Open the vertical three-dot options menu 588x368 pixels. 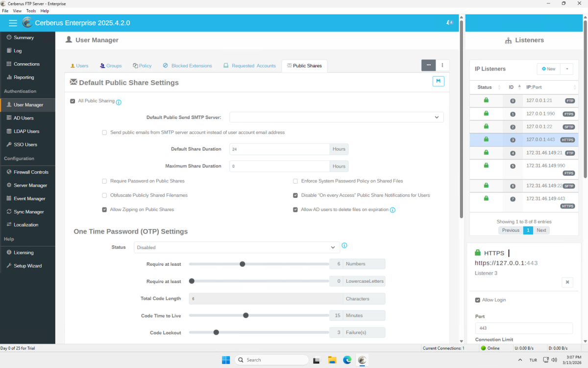pyautogui.click(x=442, y=65)
